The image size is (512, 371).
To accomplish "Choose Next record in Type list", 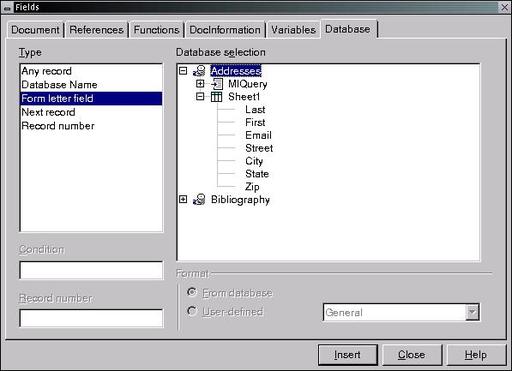I will point(91,112).
